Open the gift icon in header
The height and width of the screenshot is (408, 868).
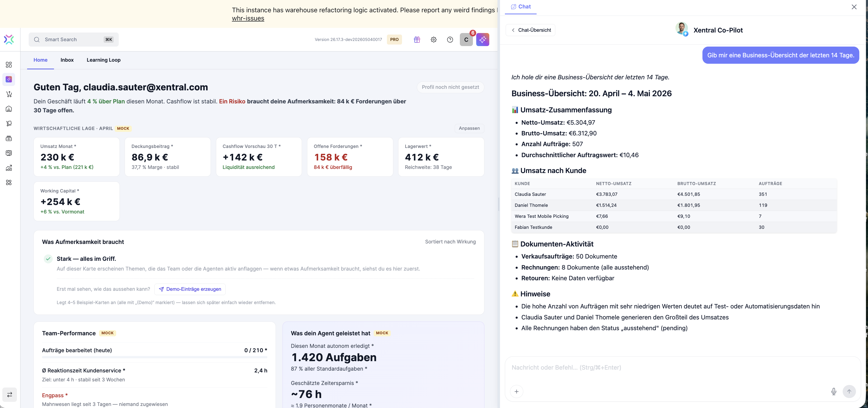(417, 39)
